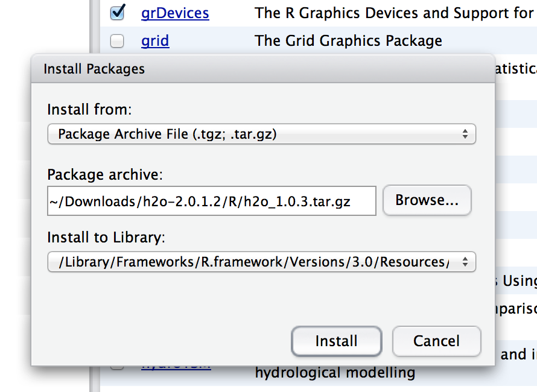This screenshot has width=537, height=392.
Task: Open the Install from dropdown
Action: point(261,134)
